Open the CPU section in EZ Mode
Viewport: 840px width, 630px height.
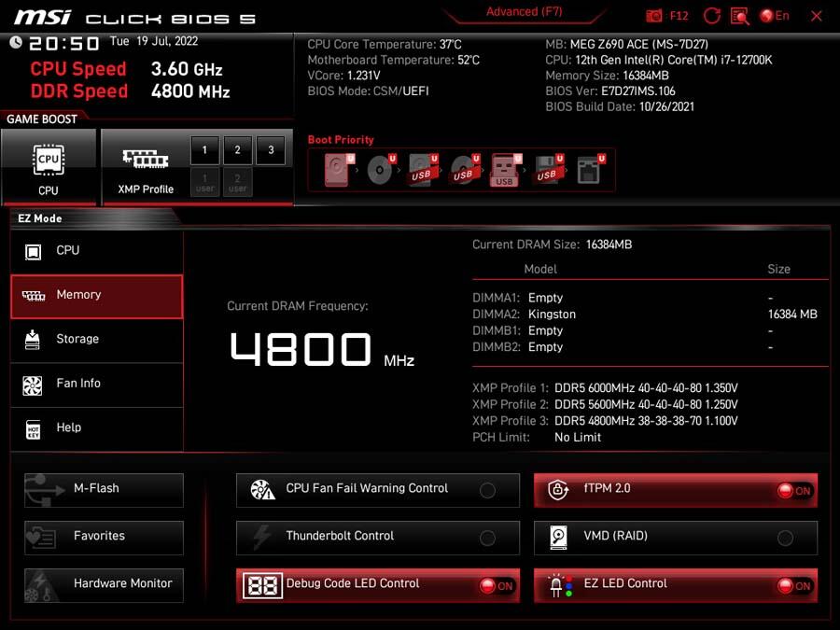[x=97, y=251]
